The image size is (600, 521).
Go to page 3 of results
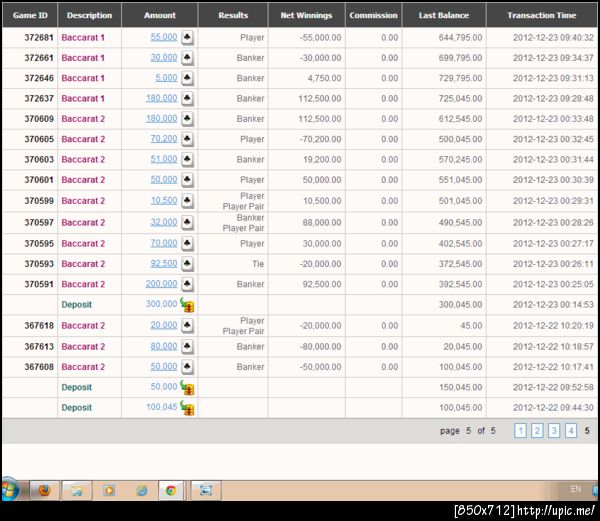tap(554, 431)
